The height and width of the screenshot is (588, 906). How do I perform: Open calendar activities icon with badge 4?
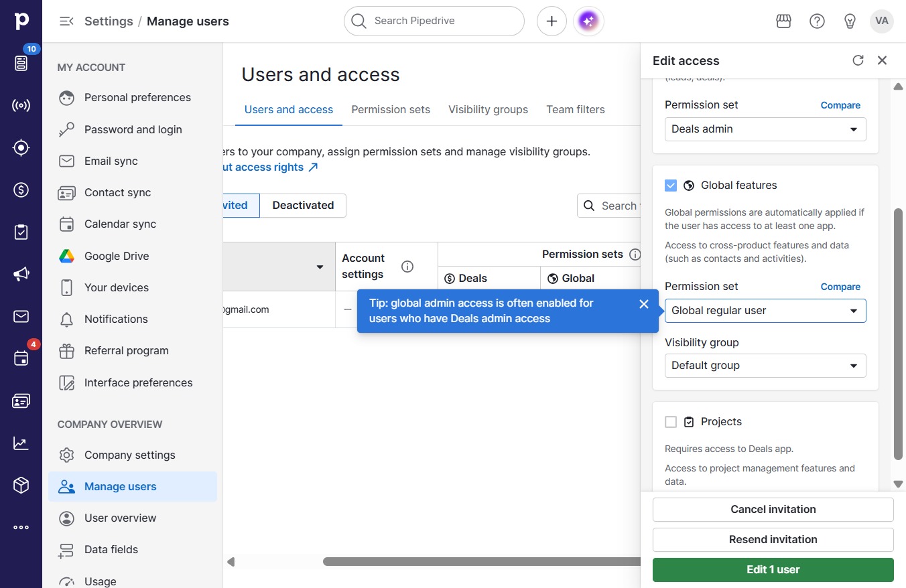[21, 358]
